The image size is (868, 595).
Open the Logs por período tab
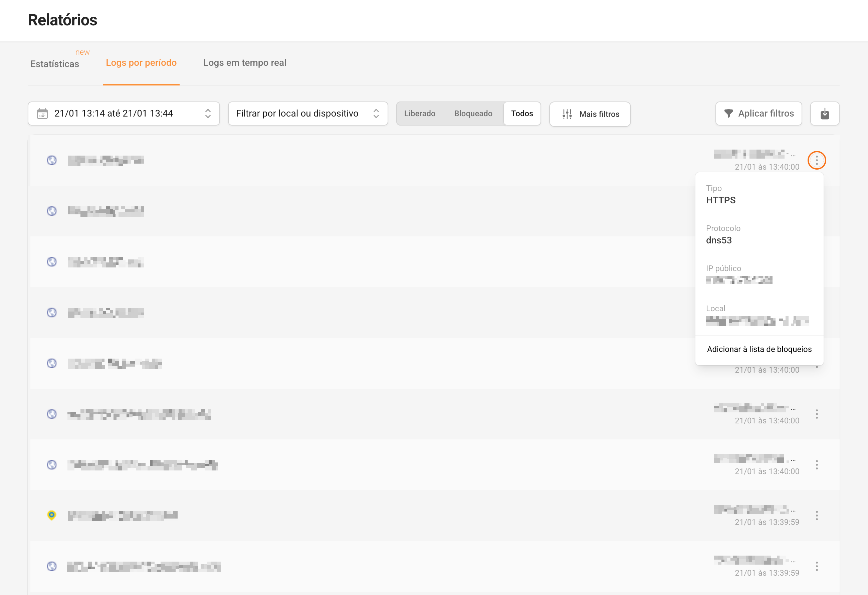tap(141, 63)
